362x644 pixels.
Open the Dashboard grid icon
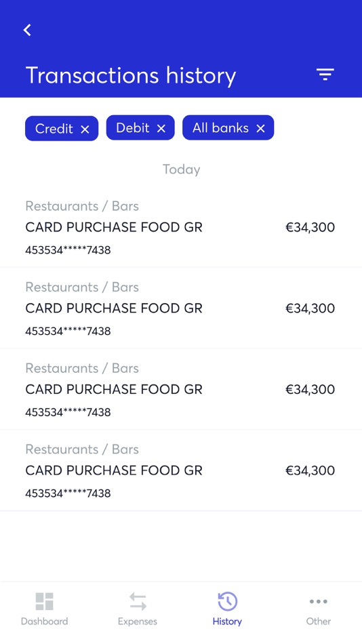point(44,601)
